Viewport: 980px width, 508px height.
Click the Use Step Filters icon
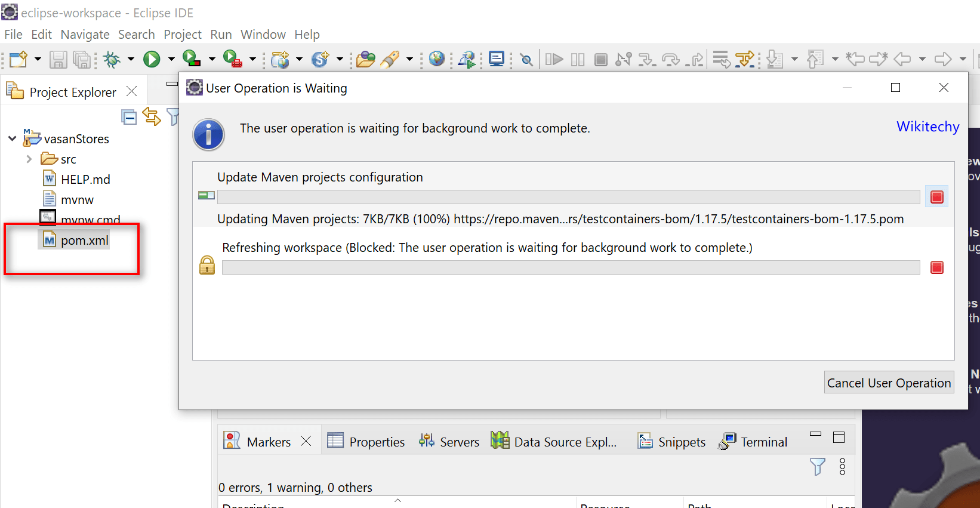pos(745,59)
